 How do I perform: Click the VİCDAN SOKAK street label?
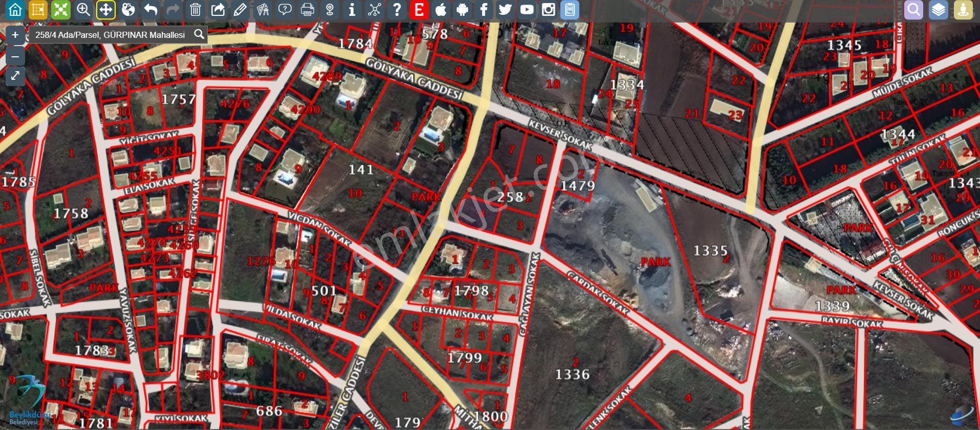[320, 228]
